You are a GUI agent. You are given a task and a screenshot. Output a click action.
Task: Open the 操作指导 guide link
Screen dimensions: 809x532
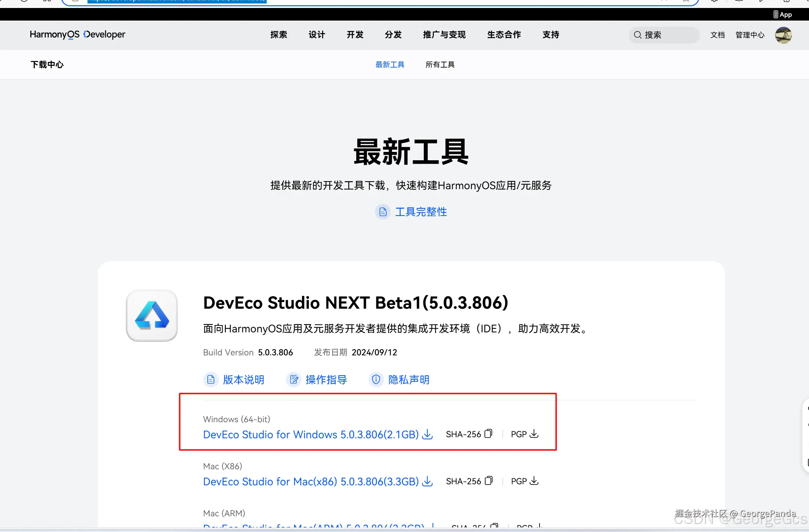pyautogui.click(x=326, y=379)
